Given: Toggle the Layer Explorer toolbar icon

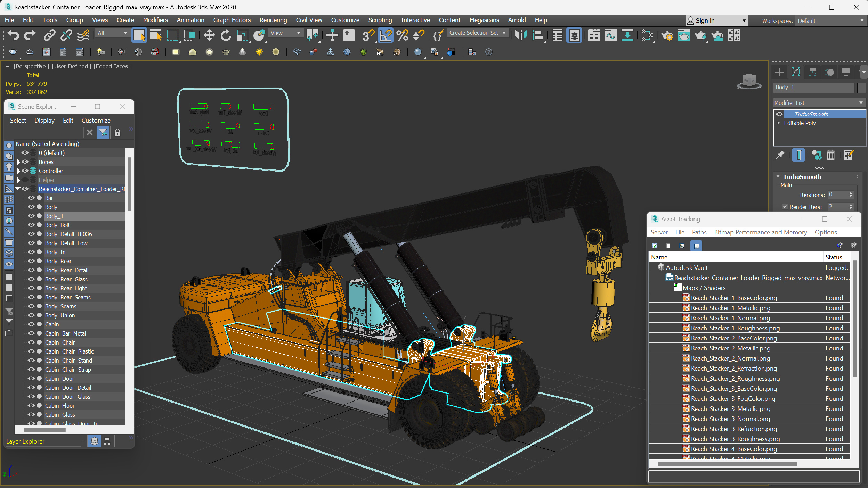Looking at the screenshot, I should pyautogui.click(x=574, y=35).
